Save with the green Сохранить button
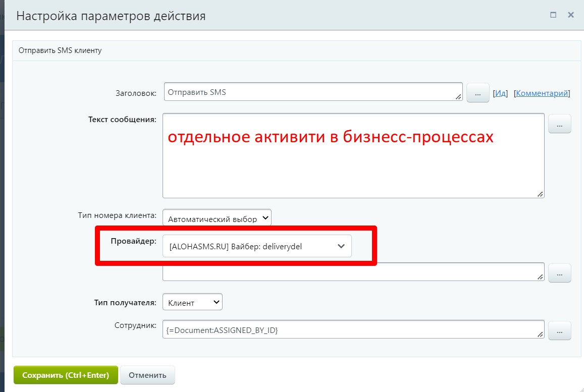584x392 pixels. (66, 375)
